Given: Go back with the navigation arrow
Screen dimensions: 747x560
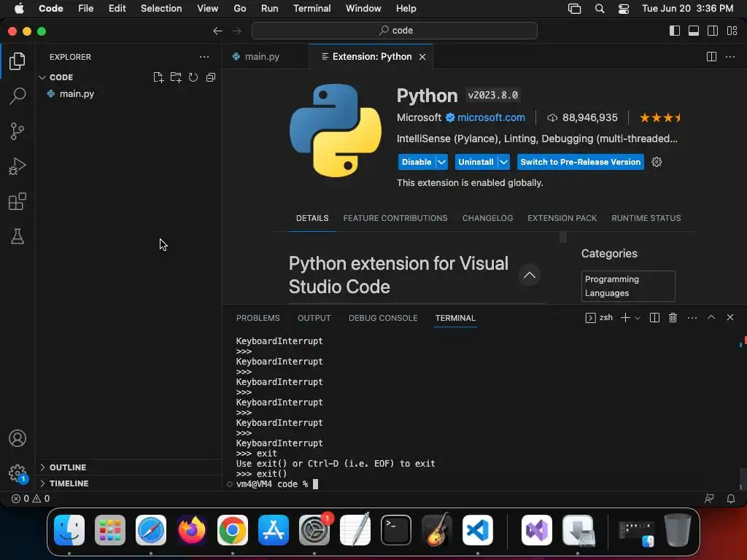Looking at the screenshot, I should [217, 31].
